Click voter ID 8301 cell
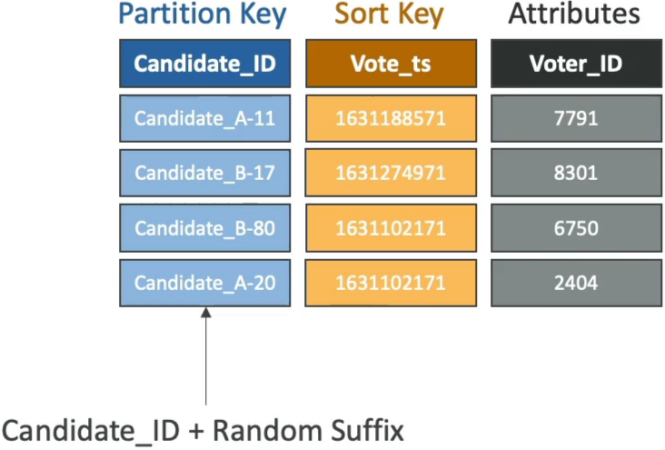The height and width of the screenshot is (450, 665). 576,173
